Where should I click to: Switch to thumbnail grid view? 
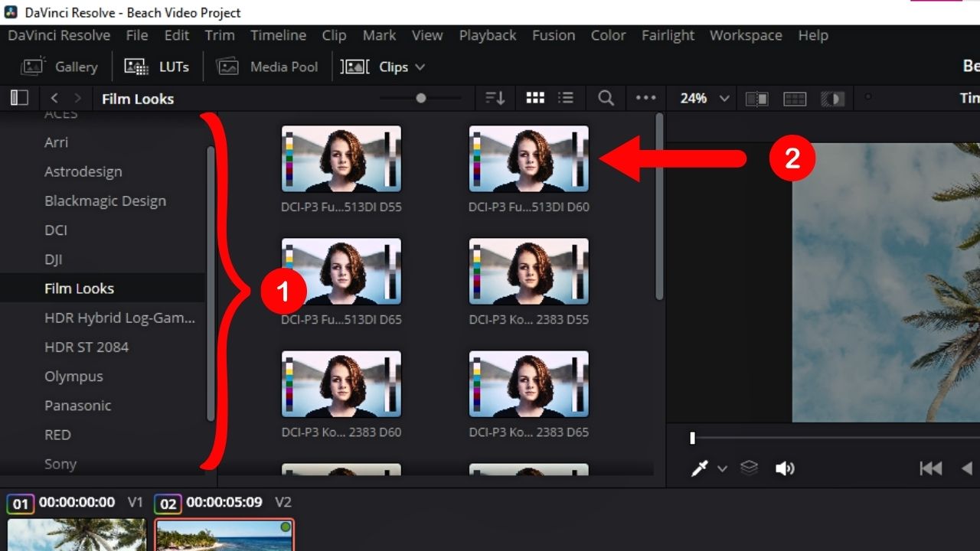tap(535, 98)
